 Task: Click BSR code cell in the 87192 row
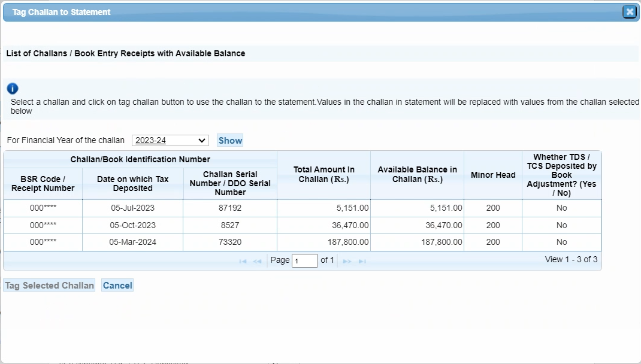(43, 208)
